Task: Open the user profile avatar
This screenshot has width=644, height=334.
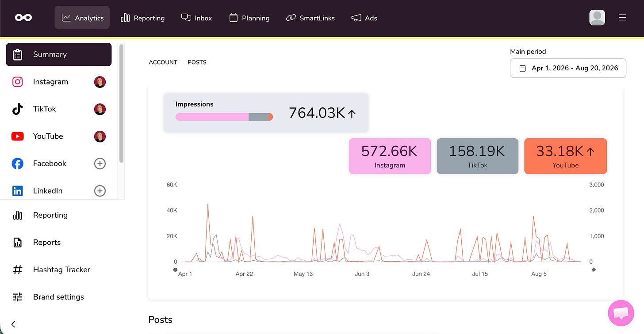Action: coord(597,18)
